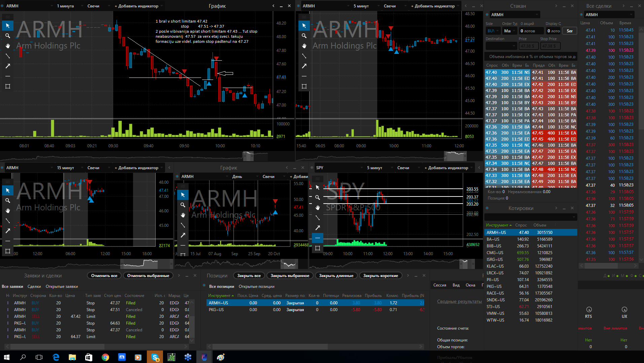The image size is (644, 363).
Task: Select the rectangle tool in SPY chart
Action: (317, 248)
